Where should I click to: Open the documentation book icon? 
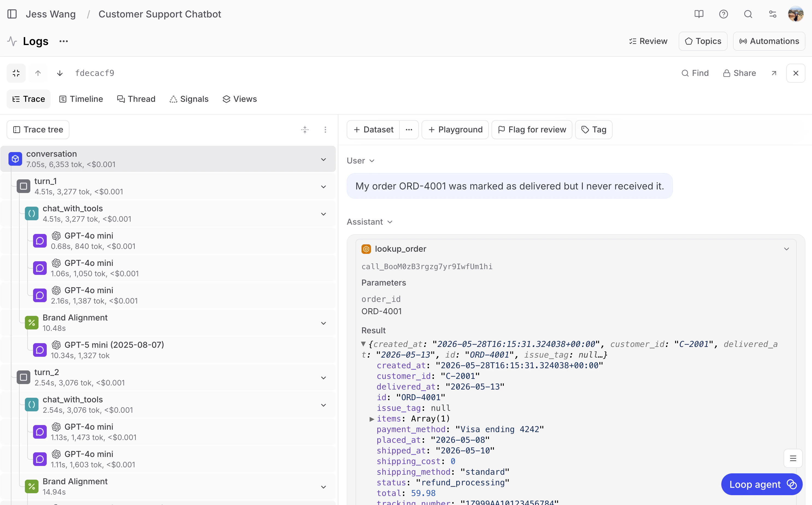click(699, 14)
